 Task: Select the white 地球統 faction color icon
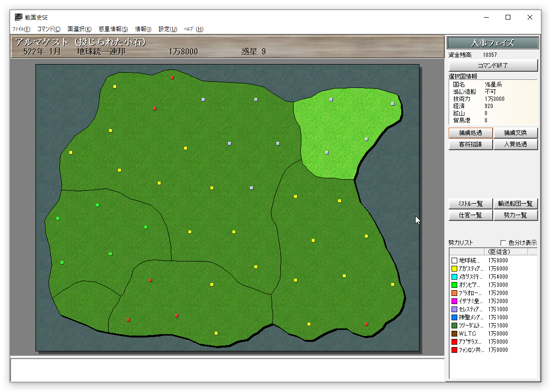[454, 261]
